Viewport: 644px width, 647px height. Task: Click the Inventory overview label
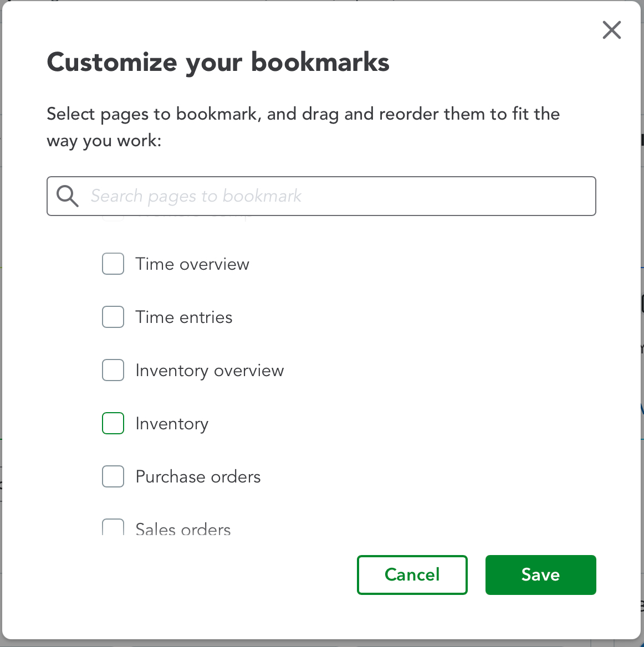tap(209, 371)
